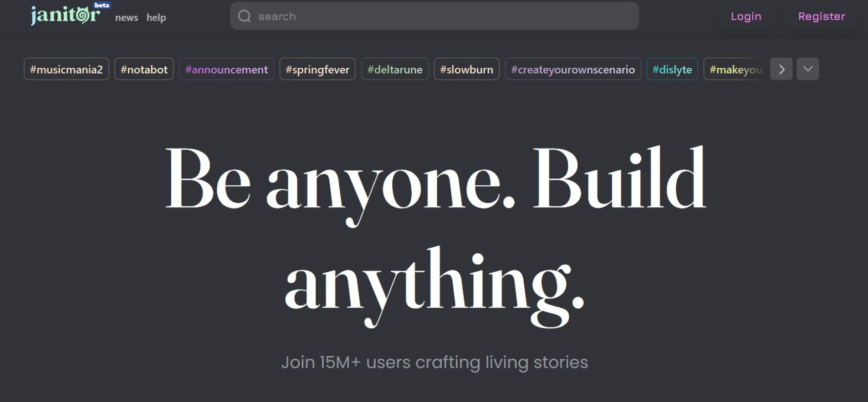The image size is (868, 402).
Task: Focus the search input field
Action: pos(434,16)
